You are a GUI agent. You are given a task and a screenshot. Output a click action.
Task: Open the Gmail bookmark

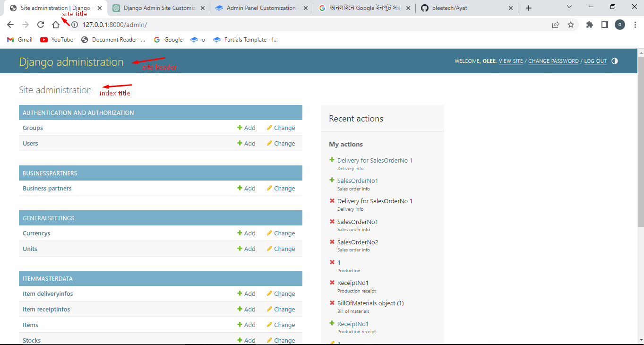[x=20, y=40]
